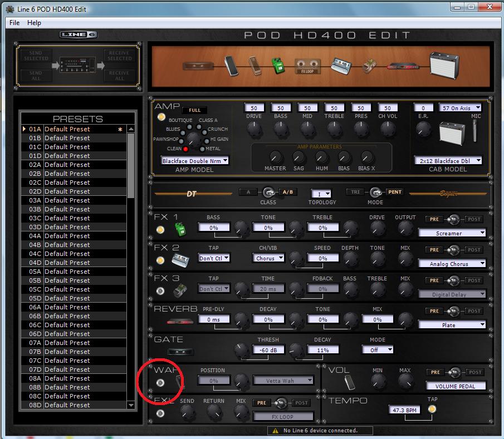Open the Help menu

tap(34, 23)
